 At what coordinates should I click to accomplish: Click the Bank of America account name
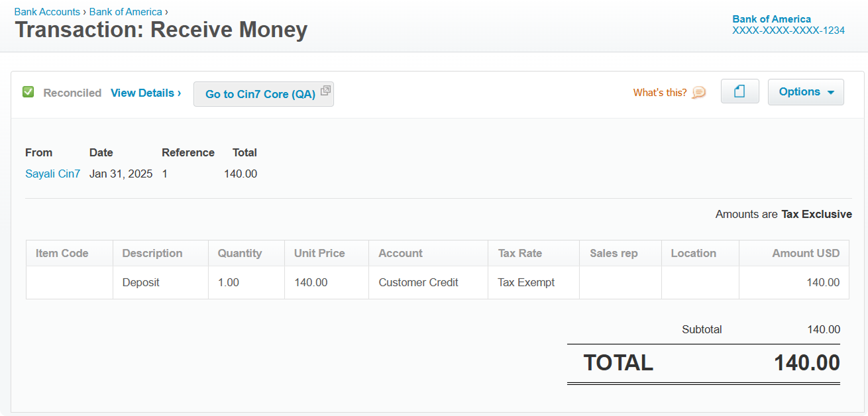(x=771, y=19)
